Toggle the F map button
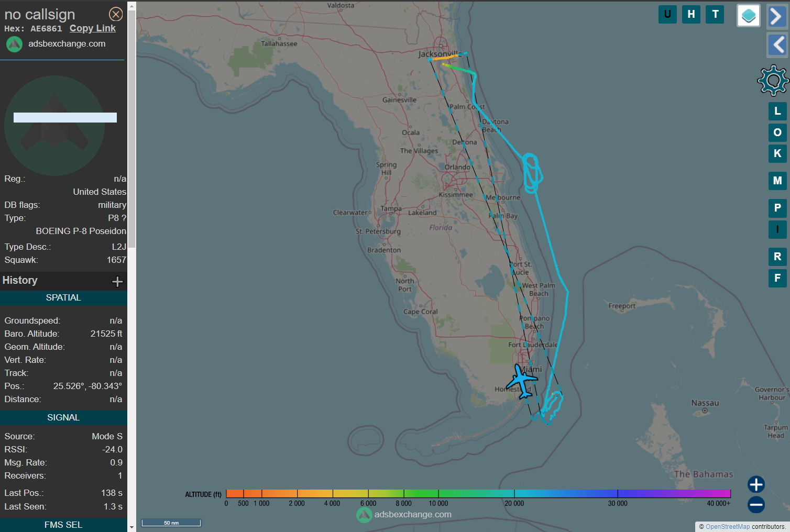This screenshot has width=790, height=532. tap(777, 278)
